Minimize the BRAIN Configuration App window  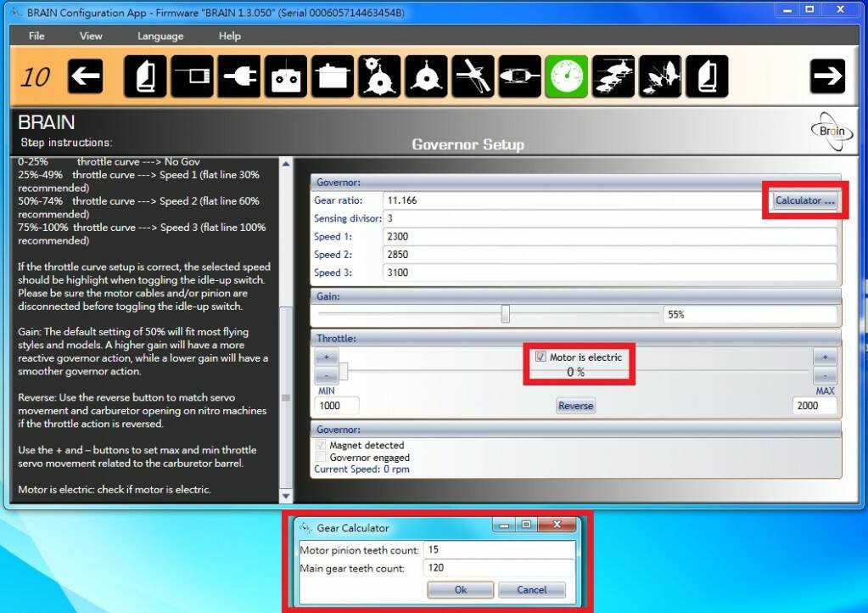point(787,8)
